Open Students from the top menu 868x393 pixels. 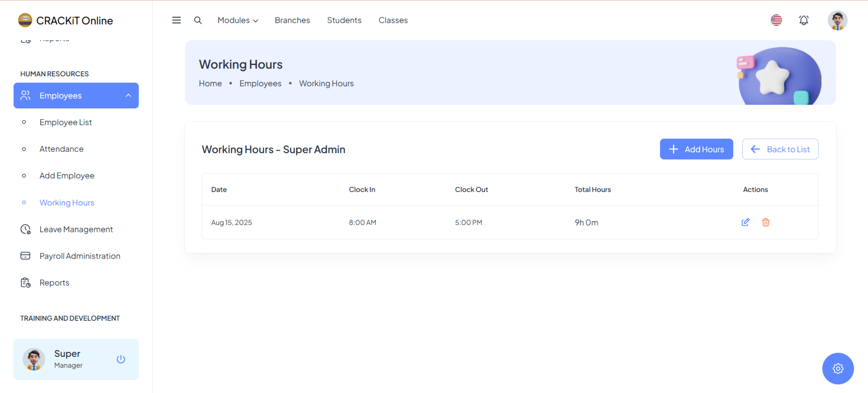tap(344, 20)
